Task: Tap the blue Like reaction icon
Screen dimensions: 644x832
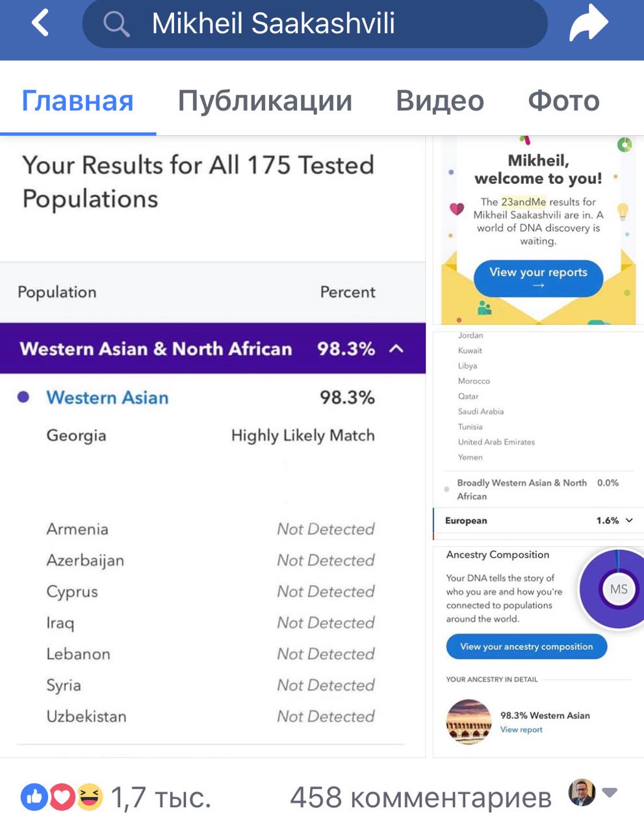Action: coord(34,796)
